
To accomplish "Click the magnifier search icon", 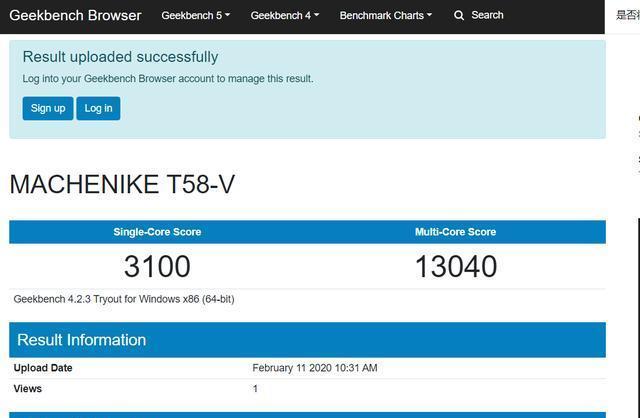I will point(459,16).
